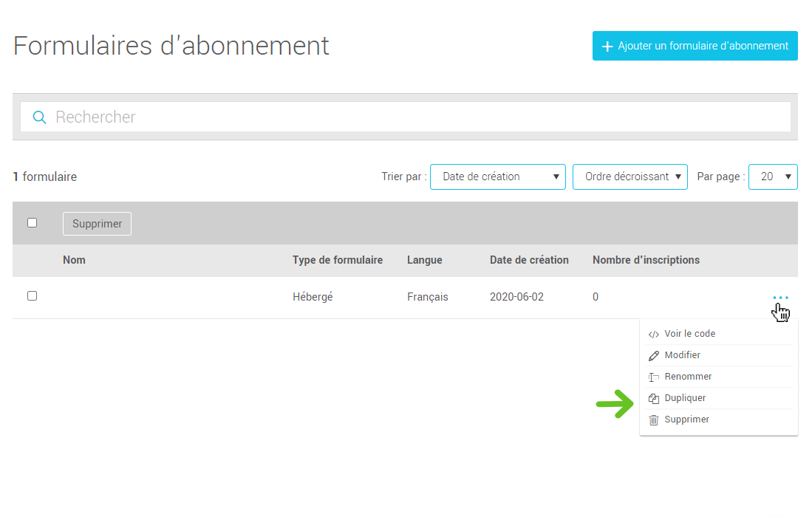Image resolution: width=812 pixels, height=517 pixels.
Task: Click the code brackets icon in menu
Action: pos(653,335)
